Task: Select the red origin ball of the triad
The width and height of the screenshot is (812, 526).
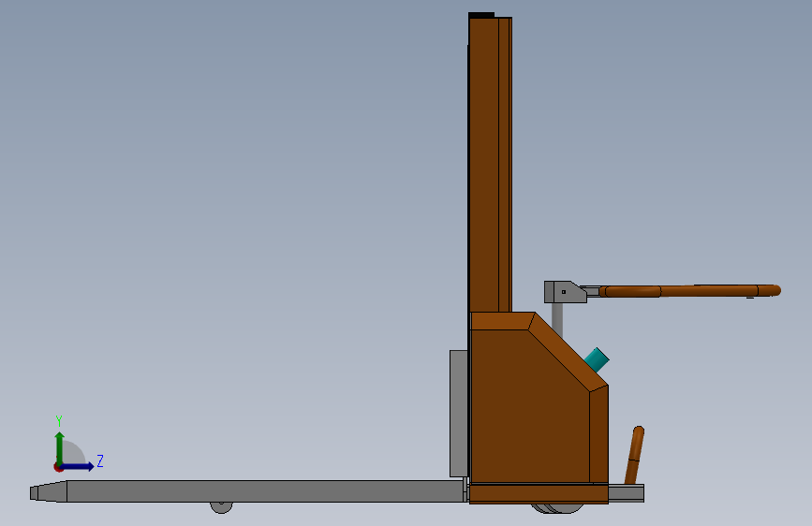Action: pos(58,467)
